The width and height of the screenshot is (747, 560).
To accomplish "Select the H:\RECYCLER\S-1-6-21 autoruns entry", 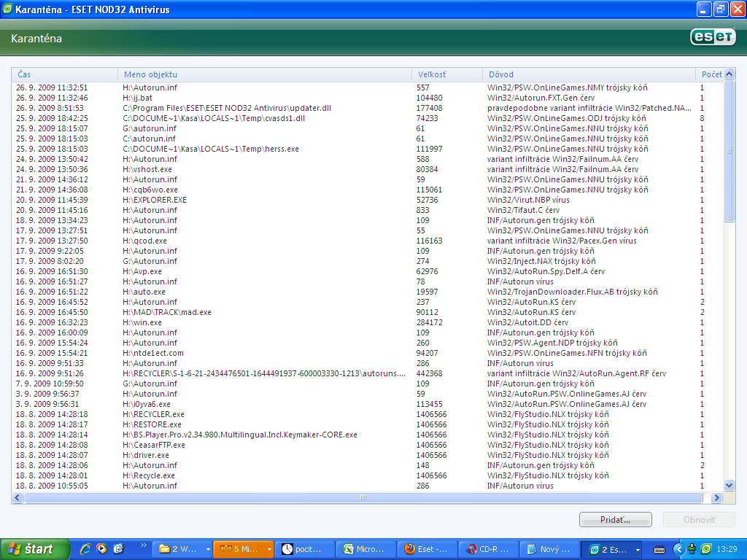I will 368,373.
